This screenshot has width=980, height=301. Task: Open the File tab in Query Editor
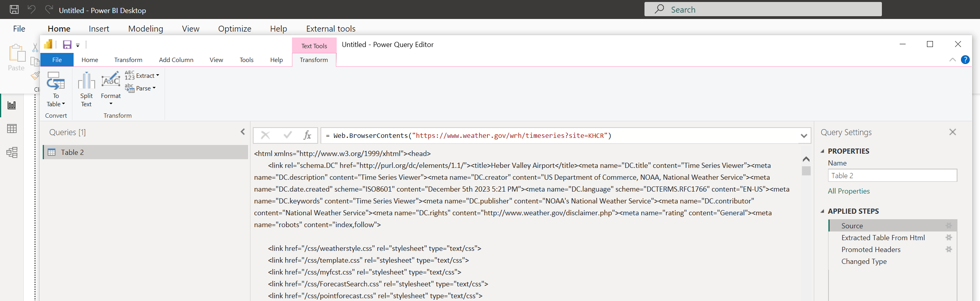pyautogui.click(x=57, y=60)
